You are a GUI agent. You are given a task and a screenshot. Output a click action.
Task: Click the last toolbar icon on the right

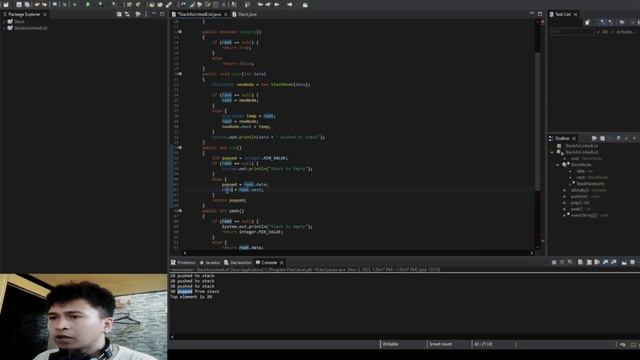coord(305,4)
